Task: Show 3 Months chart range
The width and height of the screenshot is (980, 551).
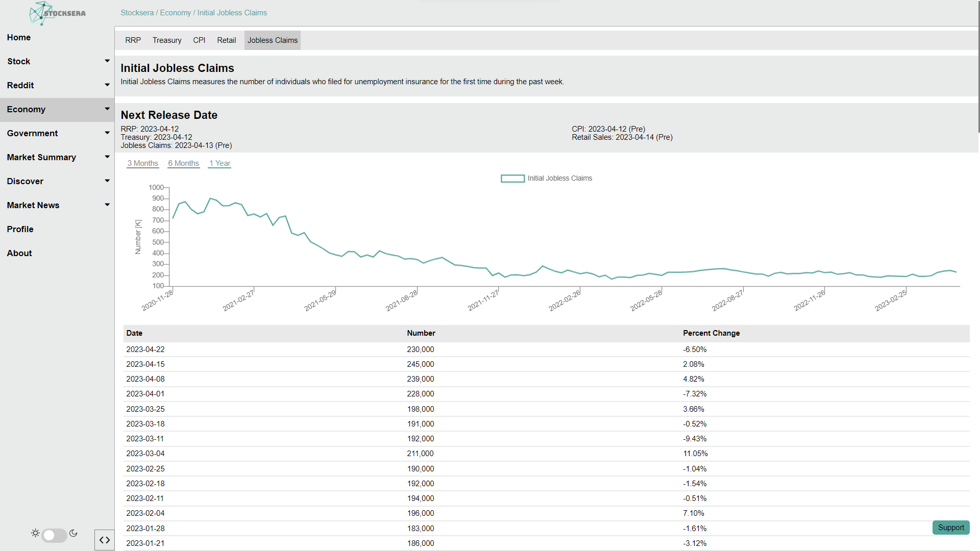Action: pos(142,163)
